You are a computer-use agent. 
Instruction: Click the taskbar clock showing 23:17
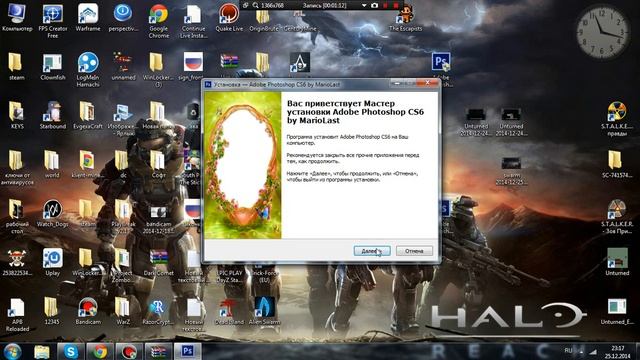pos(618,352)
